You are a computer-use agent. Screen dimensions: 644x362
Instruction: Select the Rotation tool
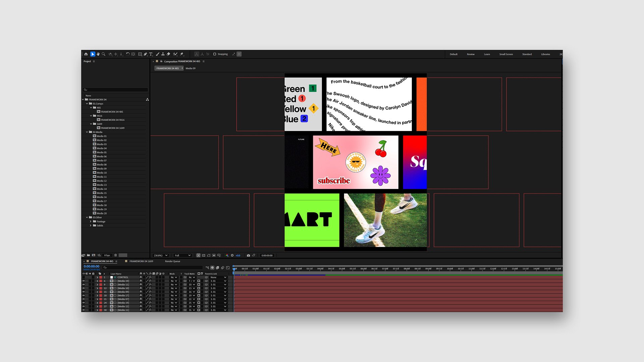(x=127, y=54)
